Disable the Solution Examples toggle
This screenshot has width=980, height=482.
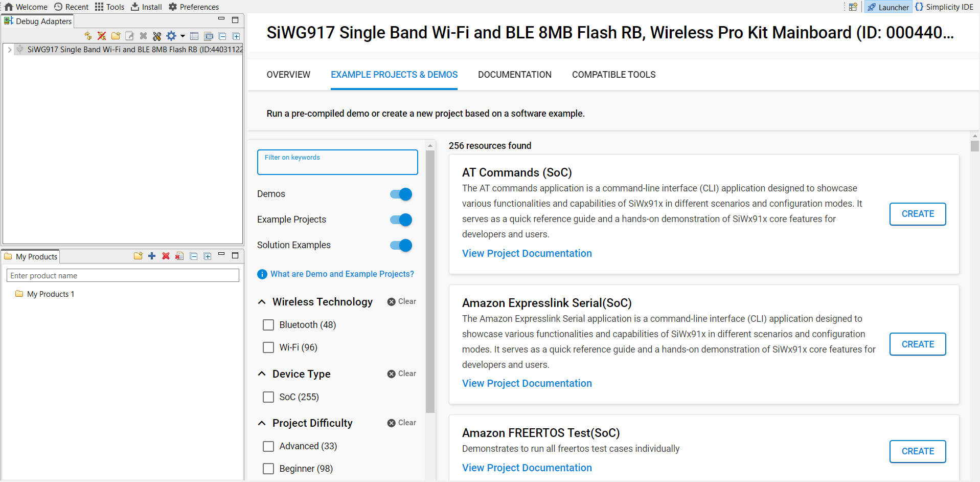401,245
